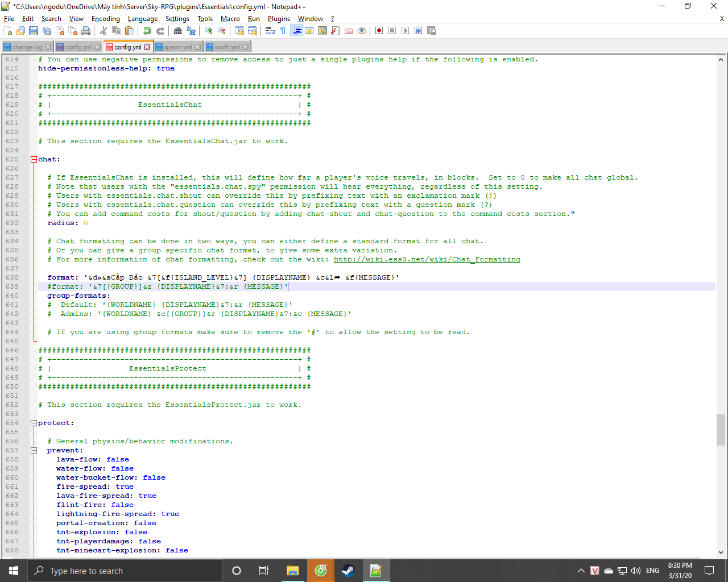Open Steam from the taskbar
Screen dimensions: 728x582
(x=348, y=571)
